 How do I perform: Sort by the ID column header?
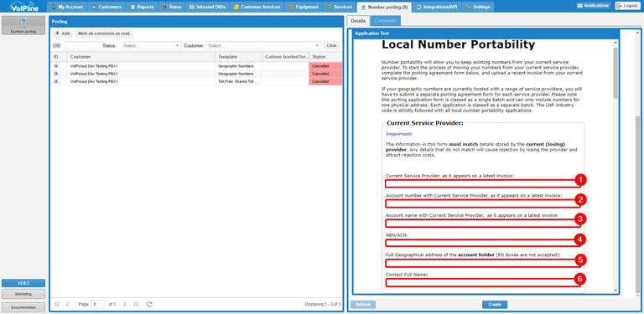pos(59,57)
